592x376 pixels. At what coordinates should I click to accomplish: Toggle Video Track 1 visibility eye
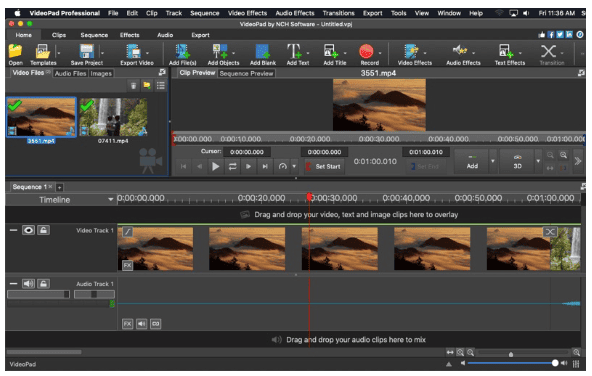(x=28, y=230)
